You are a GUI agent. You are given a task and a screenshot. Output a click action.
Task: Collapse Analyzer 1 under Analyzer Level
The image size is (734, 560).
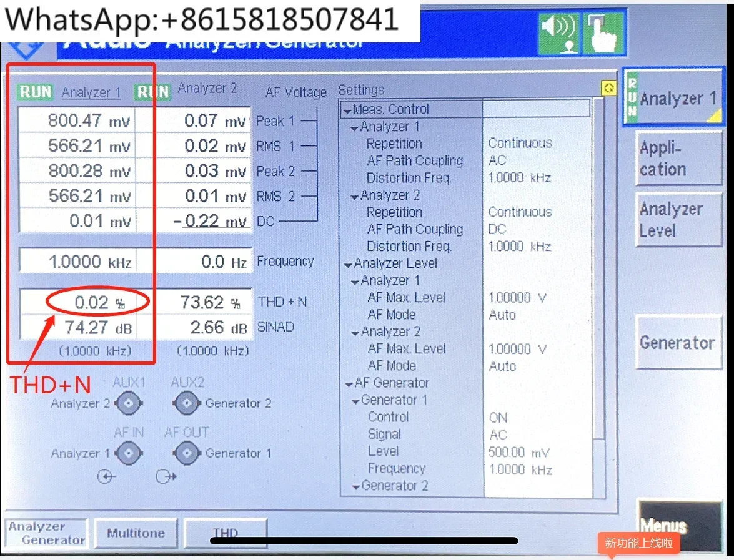tap(355, 282)
